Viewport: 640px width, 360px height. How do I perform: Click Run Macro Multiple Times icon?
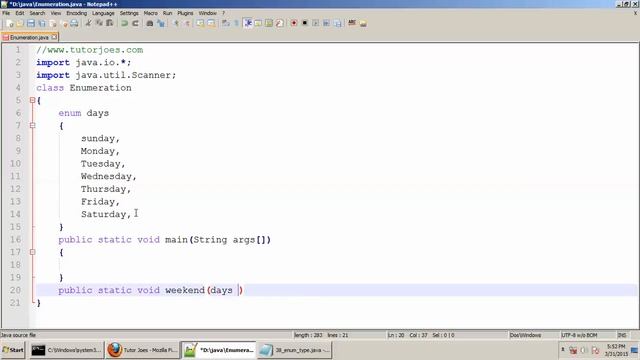coord(326,23)
